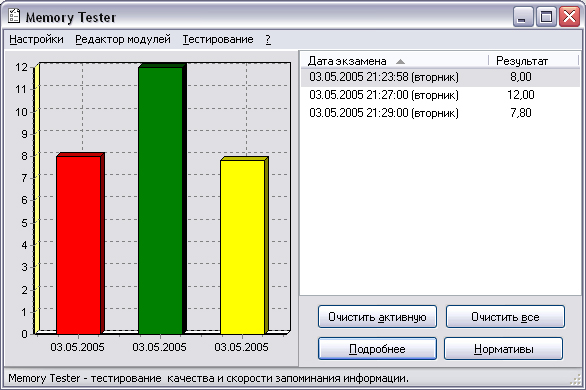This screenshot has width=586, height=390.
Task: Click the Memory Tester title bar icon
Action: click(13, 16)
